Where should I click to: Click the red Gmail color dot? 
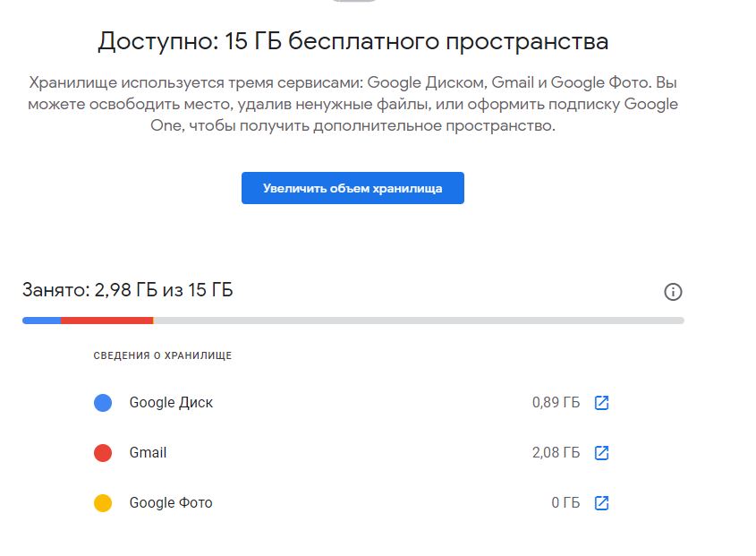coord(103,453)
